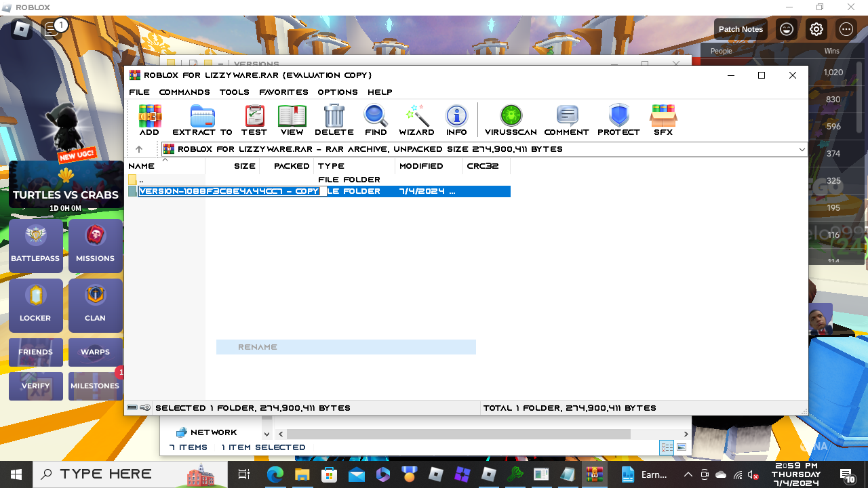Launch the Wizard tool

(416, 120)
